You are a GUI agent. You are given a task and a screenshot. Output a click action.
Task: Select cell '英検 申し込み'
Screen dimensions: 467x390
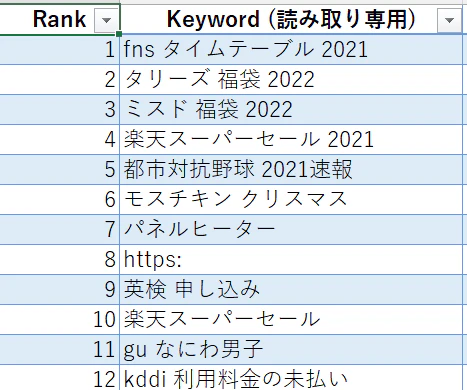pyautogui.click(x=291, y=289)
